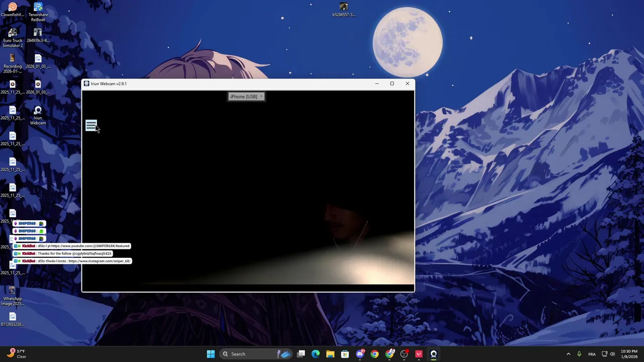
Task: Expand the iPhone [USB] device dropdown
Action: (x=246, y=97)
